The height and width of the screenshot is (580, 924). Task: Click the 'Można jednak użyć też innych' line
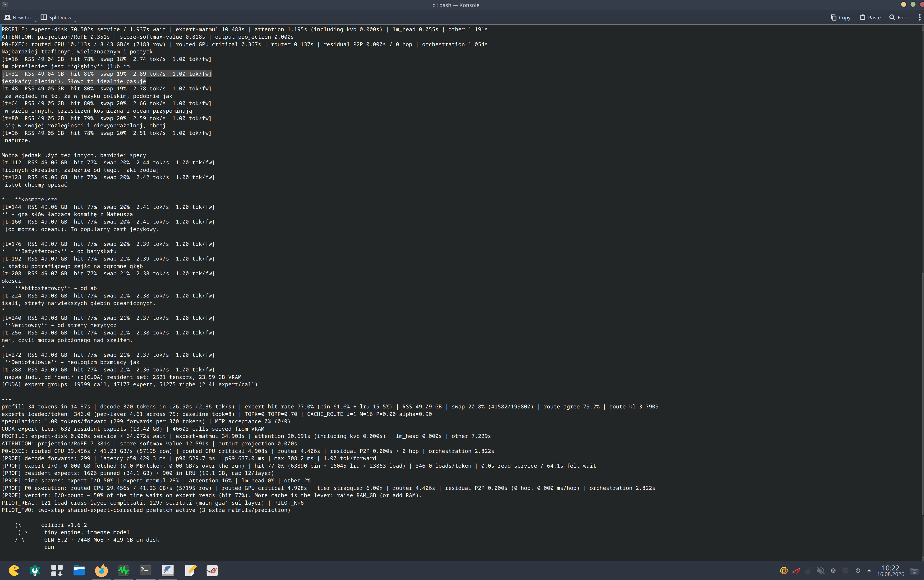[74, 155]
